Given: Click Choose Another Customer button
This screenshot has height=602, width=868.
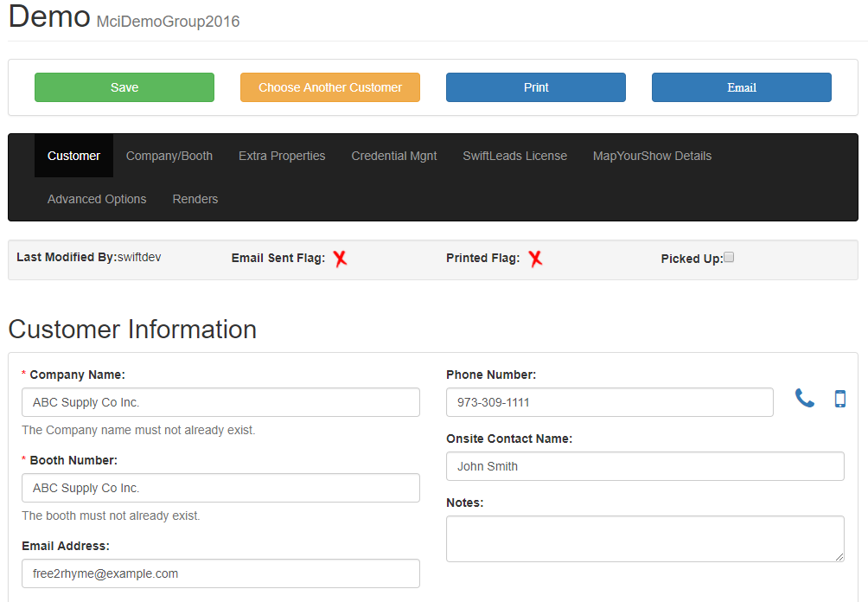Looking at the screenshot, I should pos(330,87).
